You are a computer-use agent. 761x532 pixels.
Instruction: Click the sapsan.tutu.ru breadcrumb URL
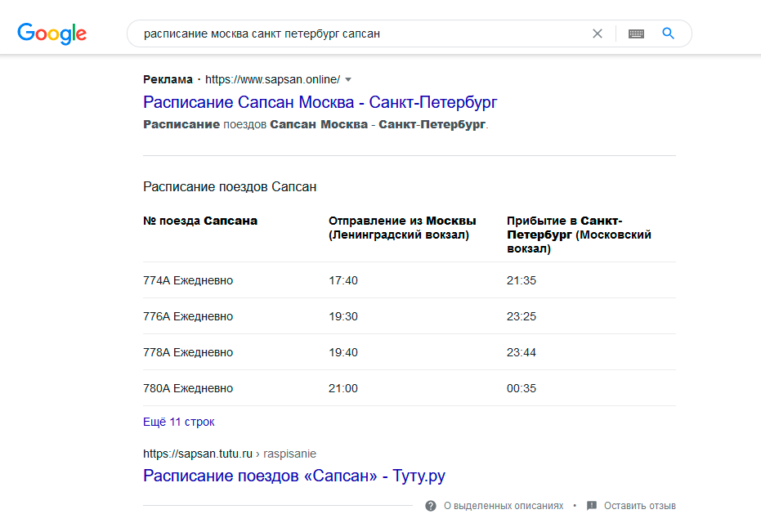pyautogui.click(x=230, y=454)
